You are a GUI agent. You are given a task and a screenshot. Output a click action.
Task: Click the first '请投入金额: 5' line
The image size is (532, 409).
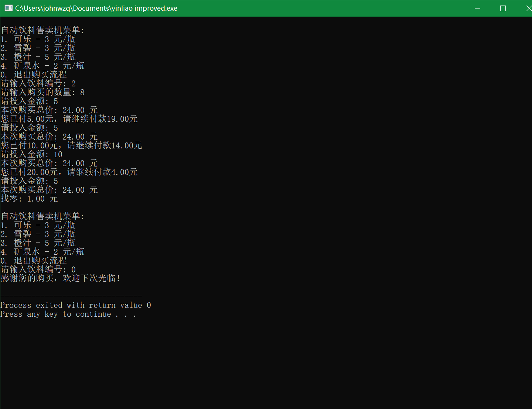coord(29,101)
